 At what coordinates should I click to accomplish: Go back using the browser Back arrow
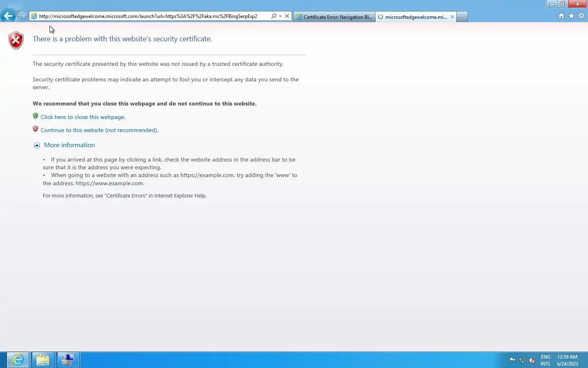8,16
